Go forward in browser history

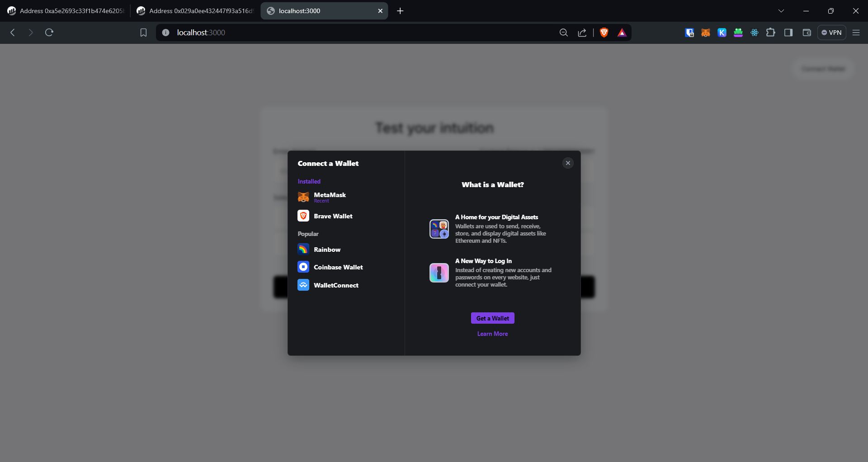pyautogui.click(x=30, y=33)
